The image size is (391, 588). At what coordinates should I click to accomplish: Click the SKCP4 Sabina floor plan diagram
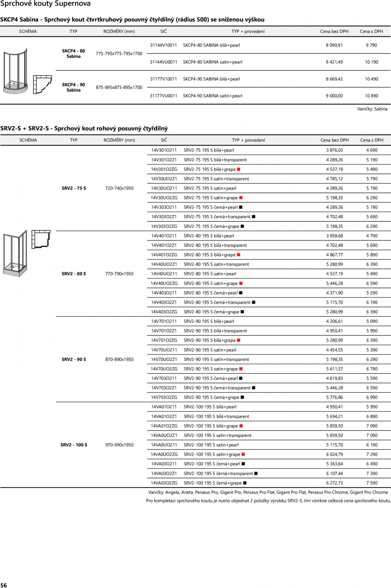(x=42, y=85)
